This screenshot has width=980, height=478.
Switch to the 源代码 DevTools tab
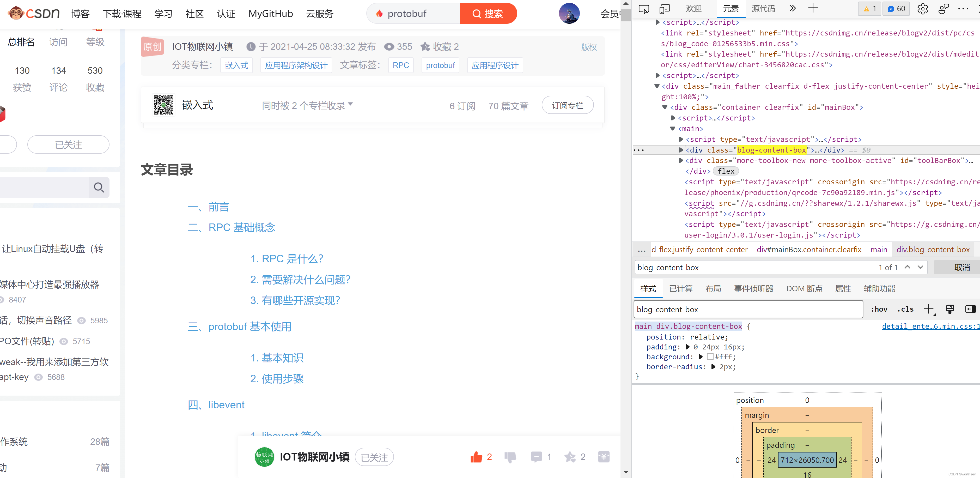[763, 9]
